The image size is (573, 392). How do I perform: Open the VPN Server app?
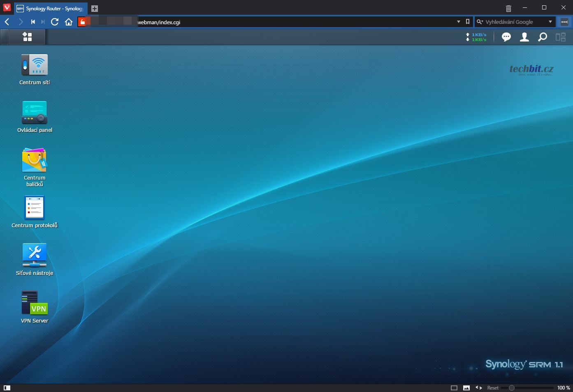point(35,303)
